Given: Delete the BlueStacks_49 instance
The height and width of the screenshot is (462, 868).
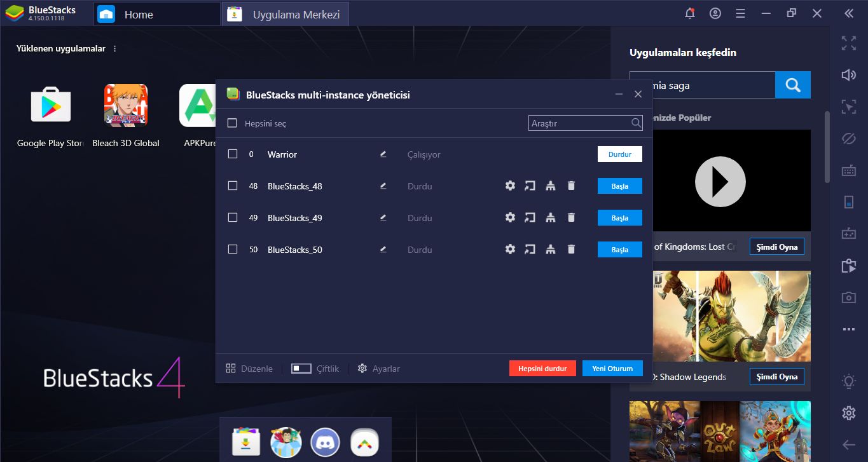Looking at the screenshot, I should (571, 217).
